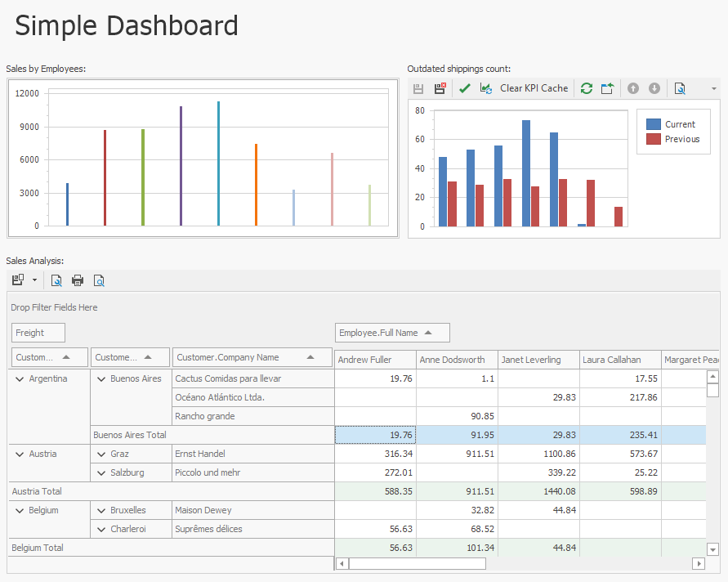Sort by the Employee.Full Name field header
Image resolution: width=728 pixels, height=582 pixels.
coord(392,333)
